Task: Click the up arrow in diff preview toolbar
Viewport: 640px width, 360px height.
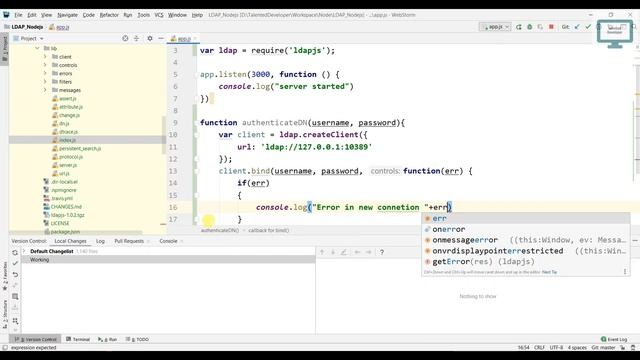Action: point(322,252)
